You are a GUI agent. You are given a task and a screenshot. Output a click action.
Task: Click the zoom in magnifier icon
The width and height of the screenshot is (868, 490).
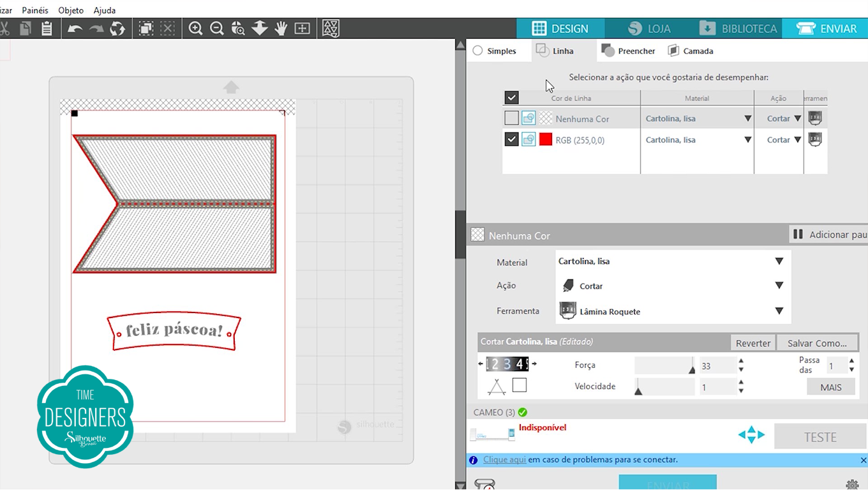(x=195, y=29)
